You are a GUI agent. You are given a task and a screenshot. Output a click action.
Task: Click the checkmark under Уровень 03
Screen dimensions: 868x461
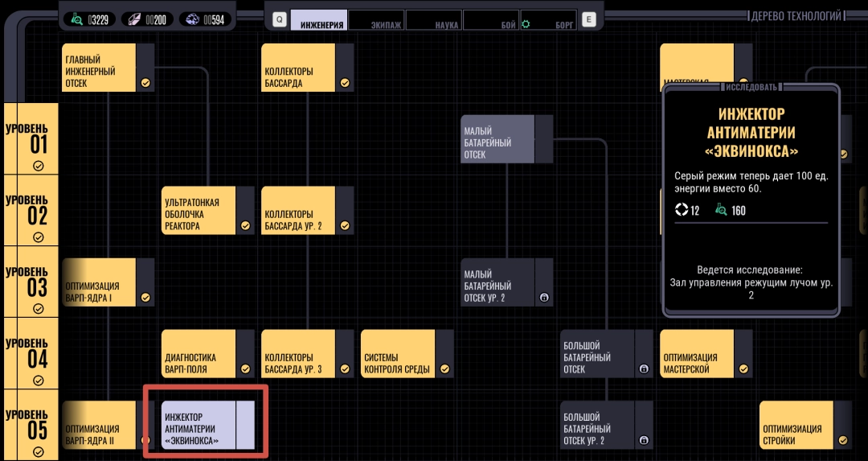point(39,309)
